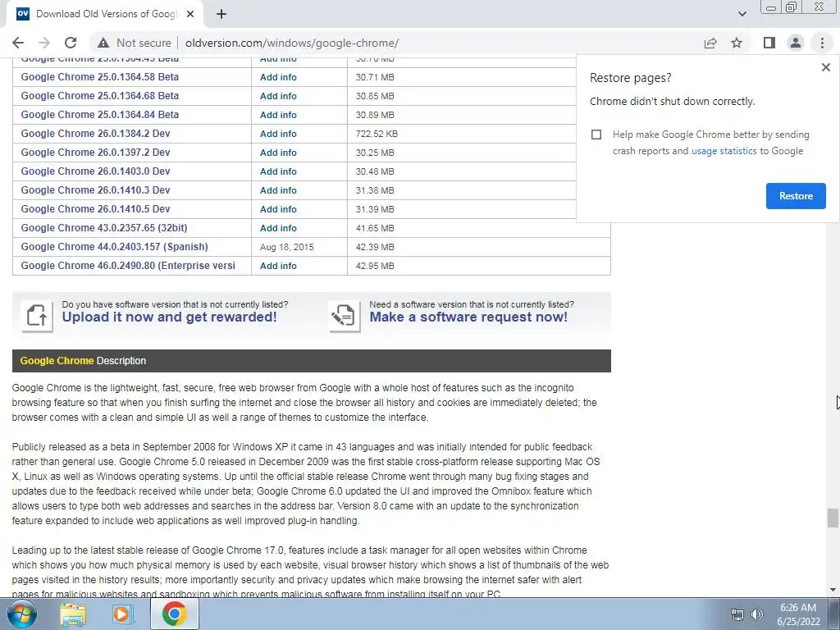Go back using the browser back arrow

18,43
